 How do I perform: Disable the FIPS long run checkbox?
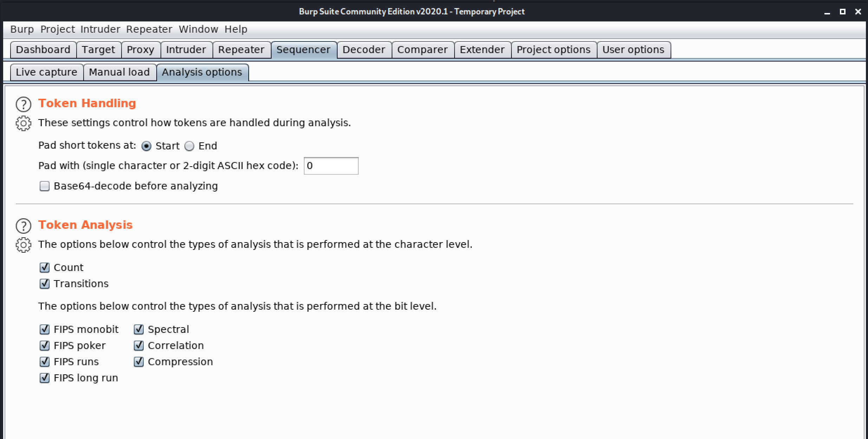point(45,378)
